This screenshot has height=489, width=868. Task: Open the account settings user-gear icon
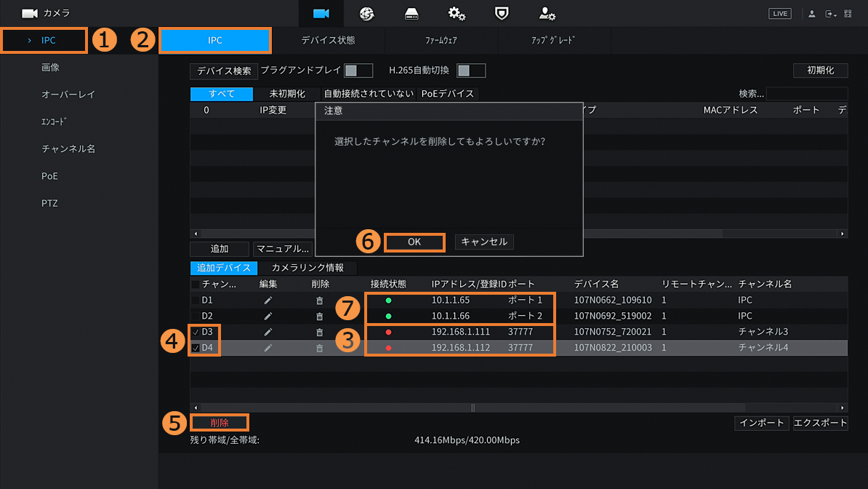547,14
